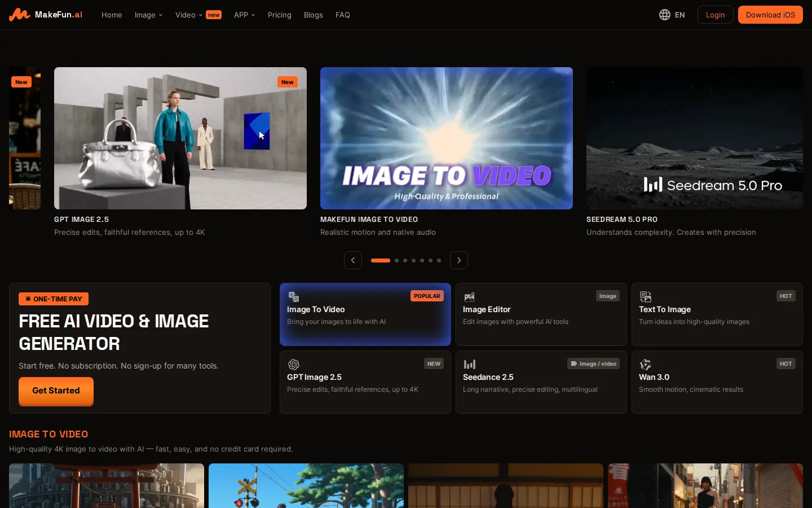Select the active orange carousel indicator
The width and height of the screenshot is (812, 508).
coord(381,260)
